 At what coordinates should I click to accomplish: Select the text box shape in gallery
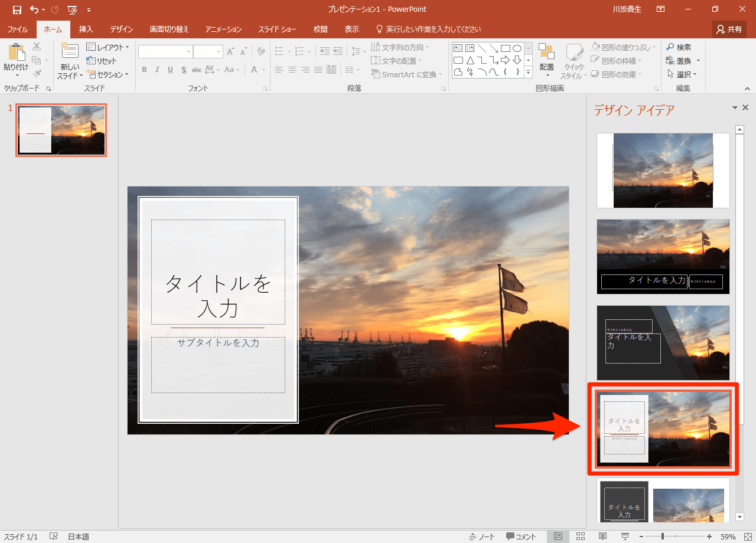[x=458, y=48]
